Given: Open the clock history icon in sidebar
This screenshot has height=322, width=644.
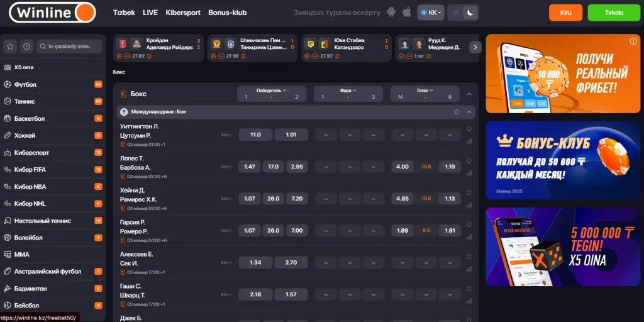Looking at the screenshot, I should tap(26, 47).
